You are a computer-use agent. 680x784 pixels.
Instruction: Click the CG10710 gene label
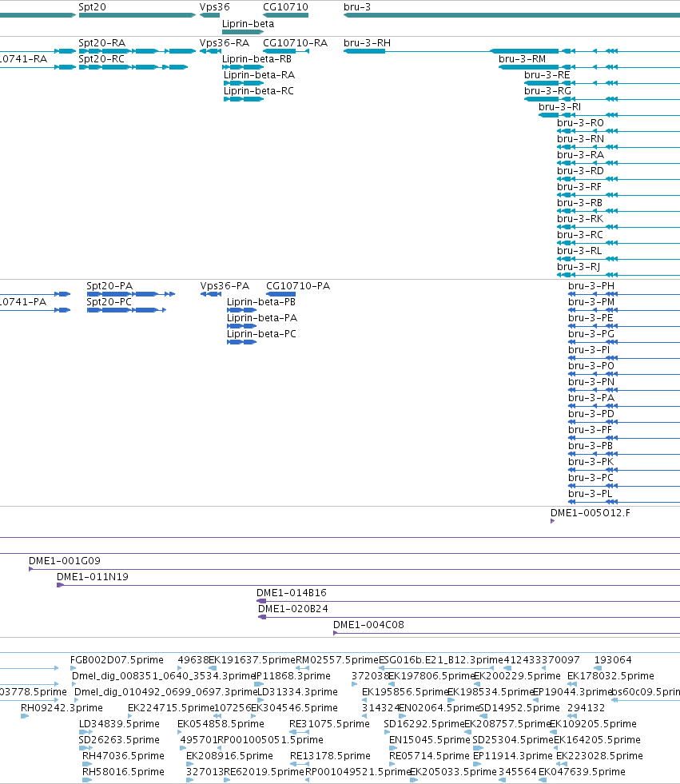pos(285,7)
